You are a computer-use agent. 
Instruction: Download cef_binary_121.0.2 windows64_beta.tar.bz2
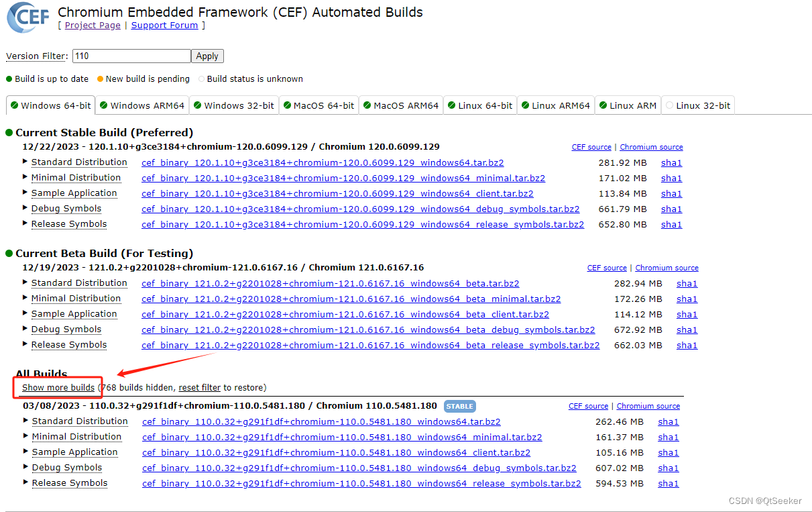coord(331,284)
